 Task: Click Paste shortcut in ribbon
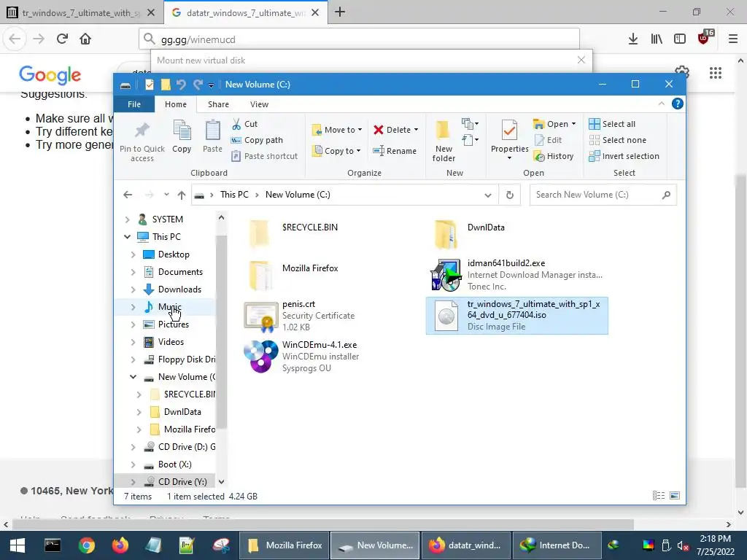(x=264, y=156)
